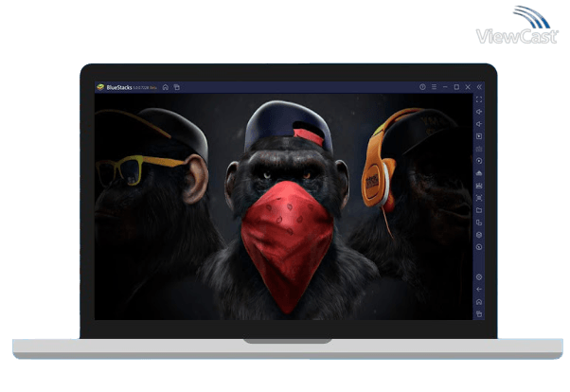Viewport: 570px width, 392px height.
Task: Open the multi-instance icon in the sidebar
Action: click(x=479, y=223)
